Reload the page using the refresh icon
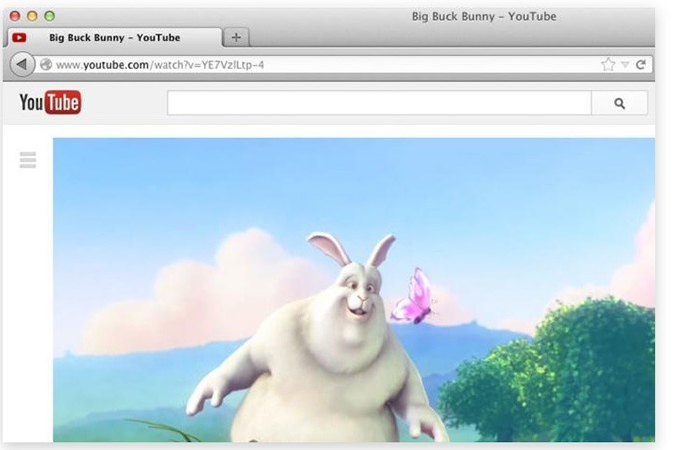The width and height of the screenshot is (676, 450). (641, 65)
